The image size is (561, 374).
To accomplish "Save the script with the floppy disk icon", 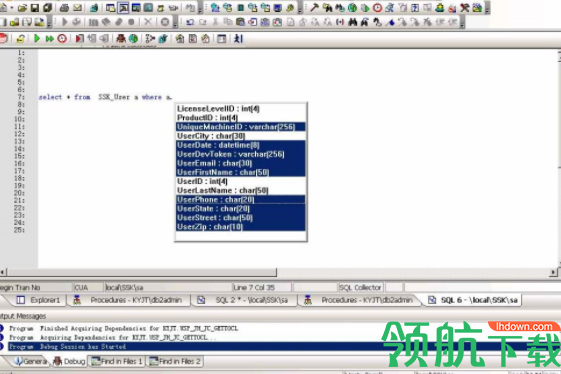I will point(35,8).
